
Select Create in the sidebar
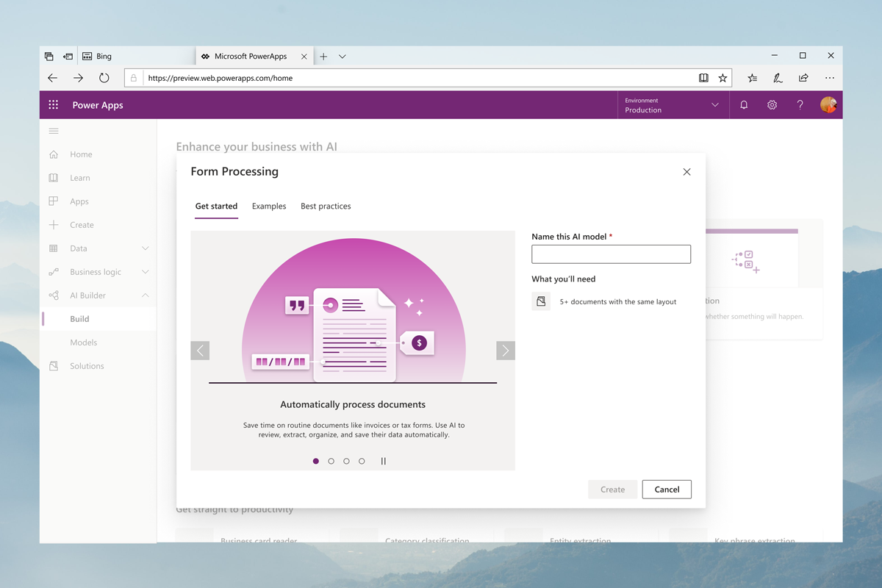point(82,225)
